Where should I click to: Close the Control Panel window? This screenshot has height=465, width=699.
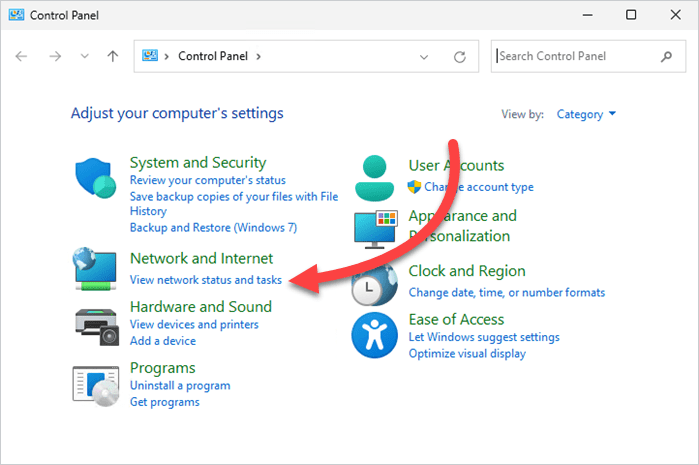coord(675,15)
